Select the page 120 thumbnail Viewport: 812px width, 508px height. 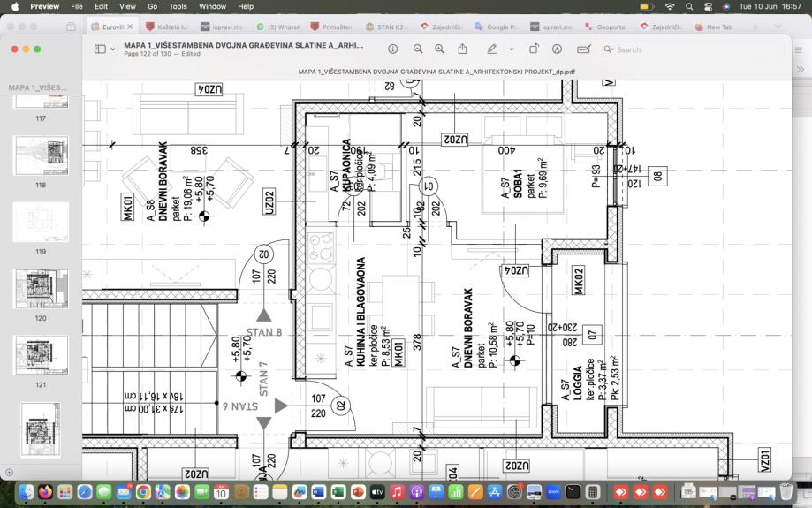[x=41, y=289]
